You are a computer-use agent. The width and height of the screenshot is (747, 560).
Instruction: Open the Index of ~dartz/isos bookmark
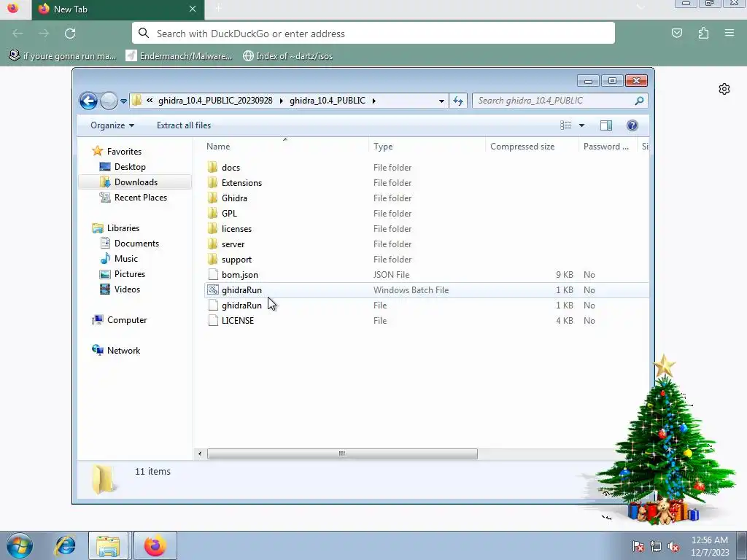pyautogui.click(x=287, y=56)
